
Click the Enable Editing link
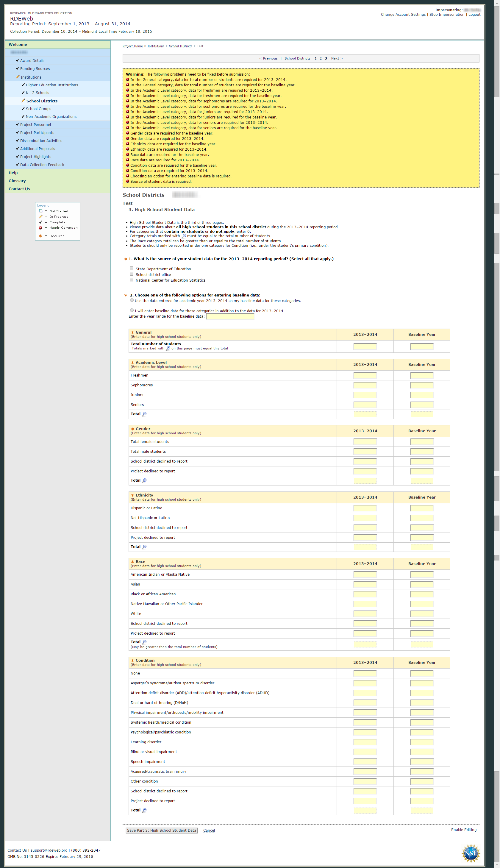click(x=464, y=830)
